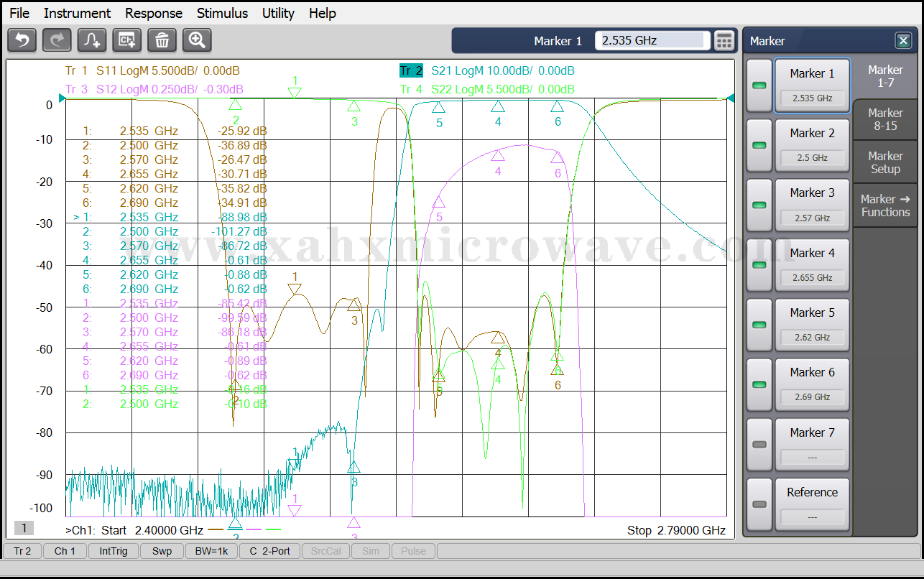Viewport: 924px width, 579px height.
Task: Click the BW=1k status bar button
Action: pyautogui.click(x=213, y=551)
